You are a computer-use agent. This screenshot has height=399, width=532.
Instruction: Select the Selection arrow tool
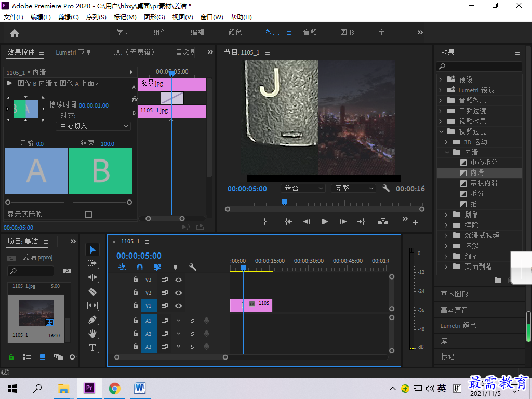tap(92, 250)
